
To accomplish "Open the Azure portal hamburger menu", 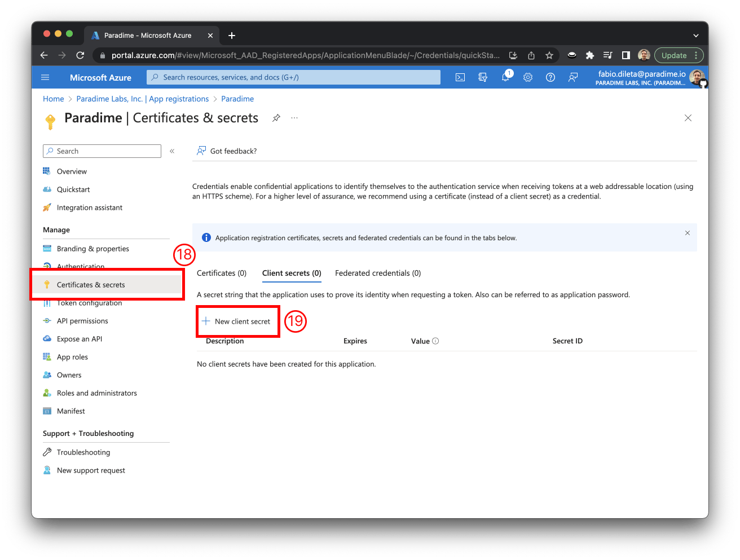I will 46,77.
